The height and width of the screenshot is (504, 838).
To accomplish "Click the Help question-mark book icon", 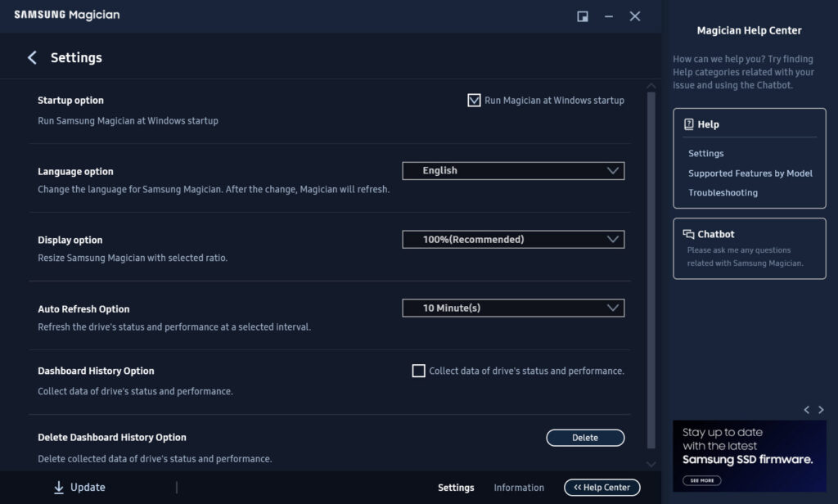I will (x=689, y=124).
